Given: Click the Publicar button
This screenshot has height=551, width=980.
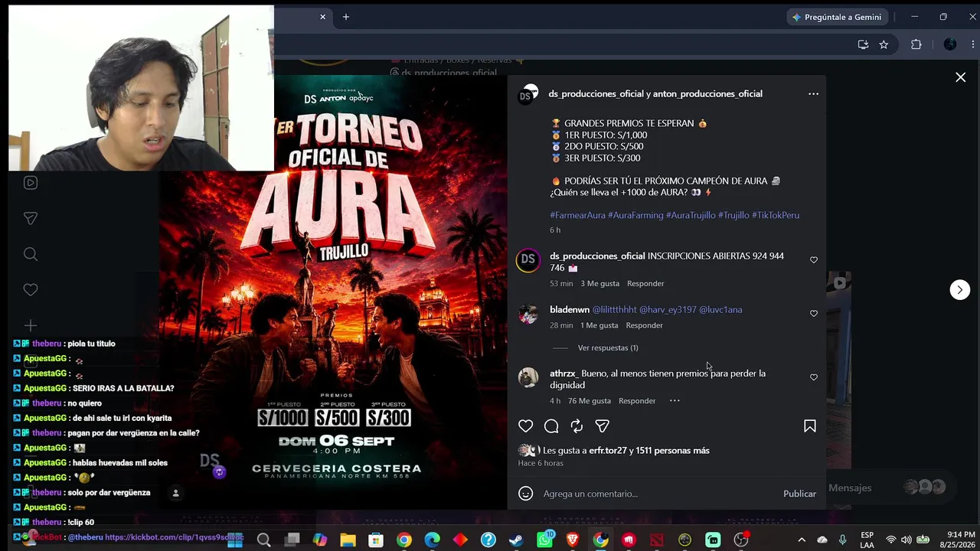Looking at the screenshot, I should (799, 494).
